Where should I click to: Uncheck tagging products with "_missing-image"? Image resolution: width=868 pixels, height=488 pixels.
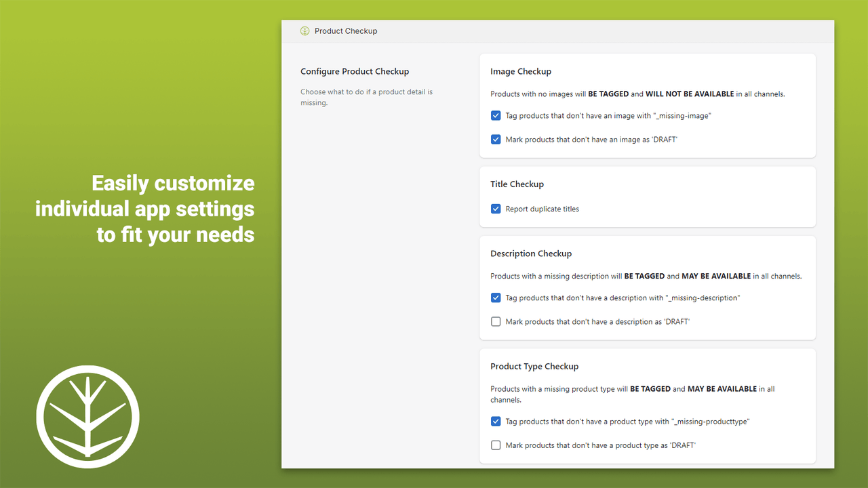[x=496, y=115]
